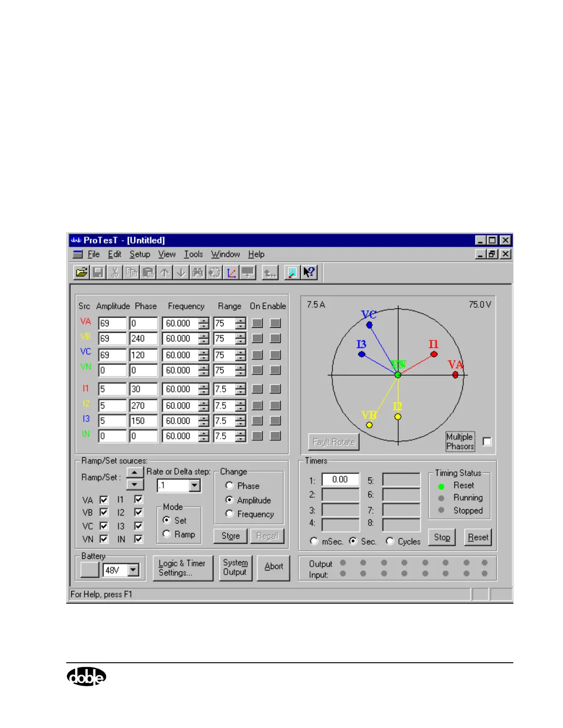Click the VB phase field showing 240
Image resolution: width=563 pixels, height=728 pixels.
144,338
